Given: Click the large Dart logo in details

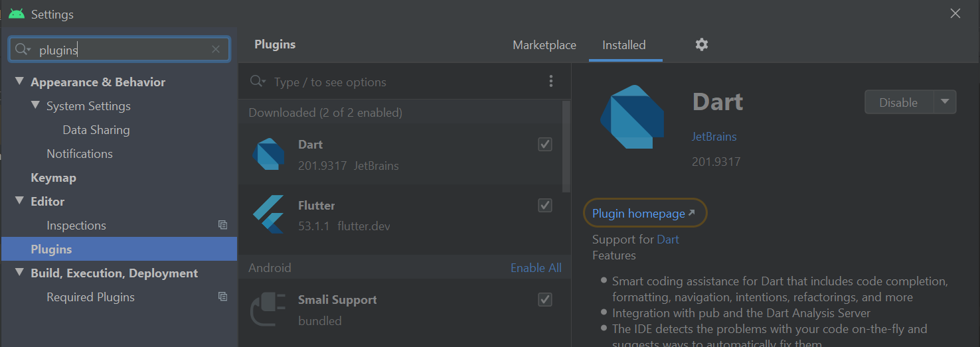Looking at the screenshot, I should click(x=632, y=117).
